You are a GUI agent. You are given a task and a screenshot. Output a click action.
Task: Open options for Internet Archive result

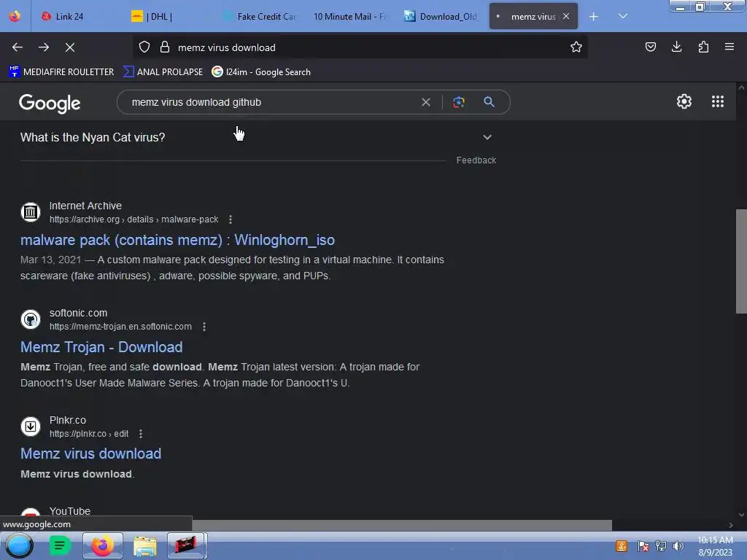point(231,219)
